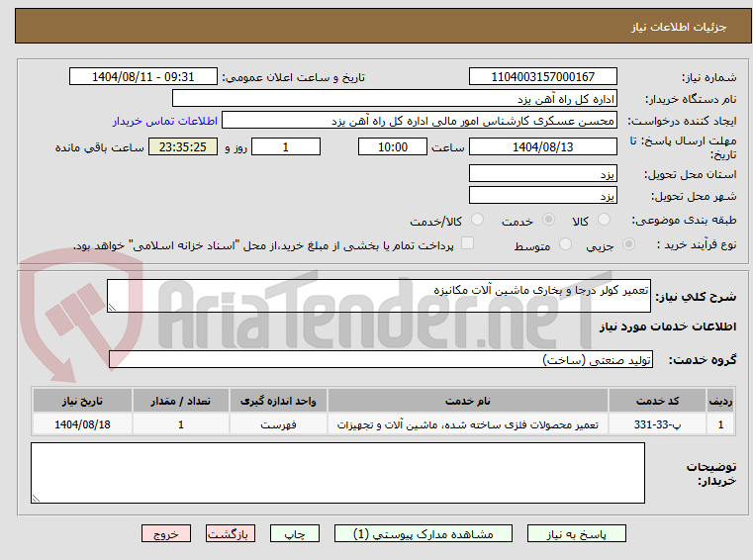Click the announcement date field 1404/08/11 - 09:31
Image resolution: width=753 pixels, height=560 pixels.
pyautogui.click(x=143, y=76)
